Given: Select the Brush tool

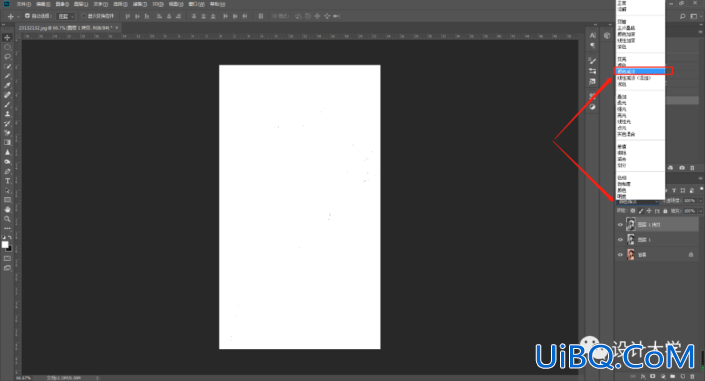Looking at the screenshot, I should [x=7, y=104].
